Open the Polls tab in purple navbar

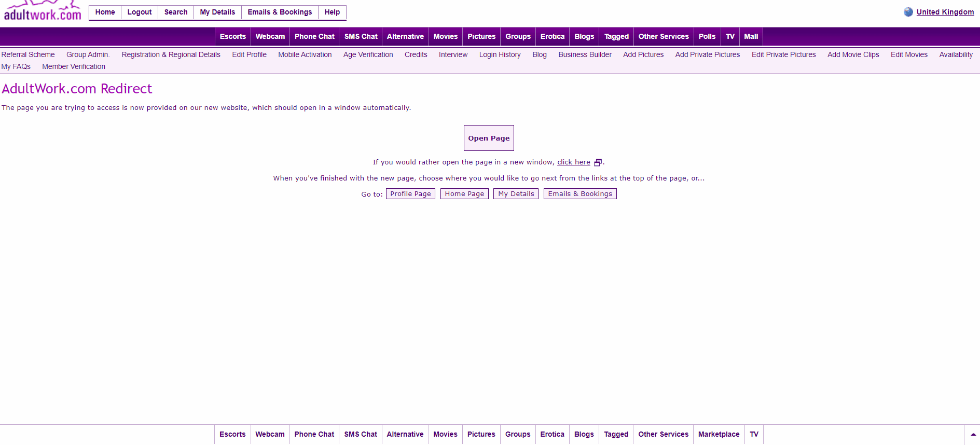coord(707,37)
